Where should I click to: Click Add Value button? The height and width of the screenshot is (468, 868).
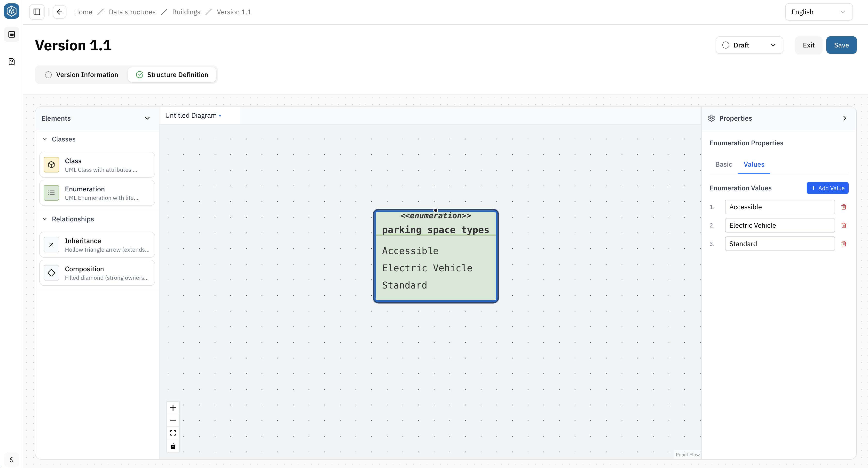point(827,188)
